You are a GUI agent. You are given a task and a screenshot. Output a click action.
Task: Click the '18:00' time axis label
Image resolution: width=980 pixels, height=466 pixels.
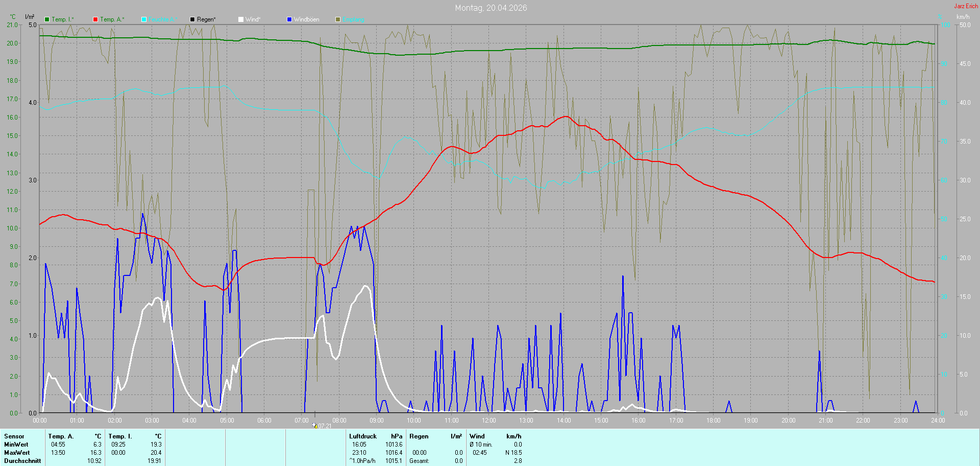tap(714, 421)
